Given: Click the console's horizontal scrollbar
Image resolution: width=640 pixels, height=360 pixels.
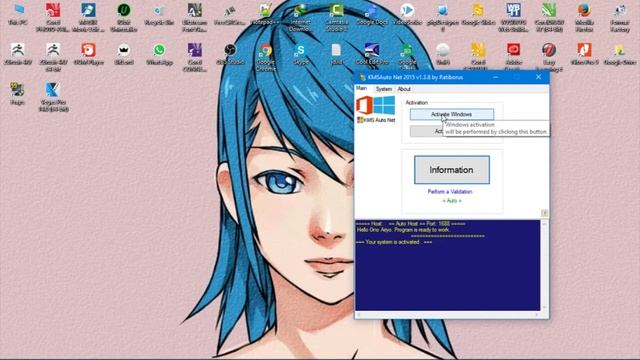Looking at the screenshot, I should 448,315.
